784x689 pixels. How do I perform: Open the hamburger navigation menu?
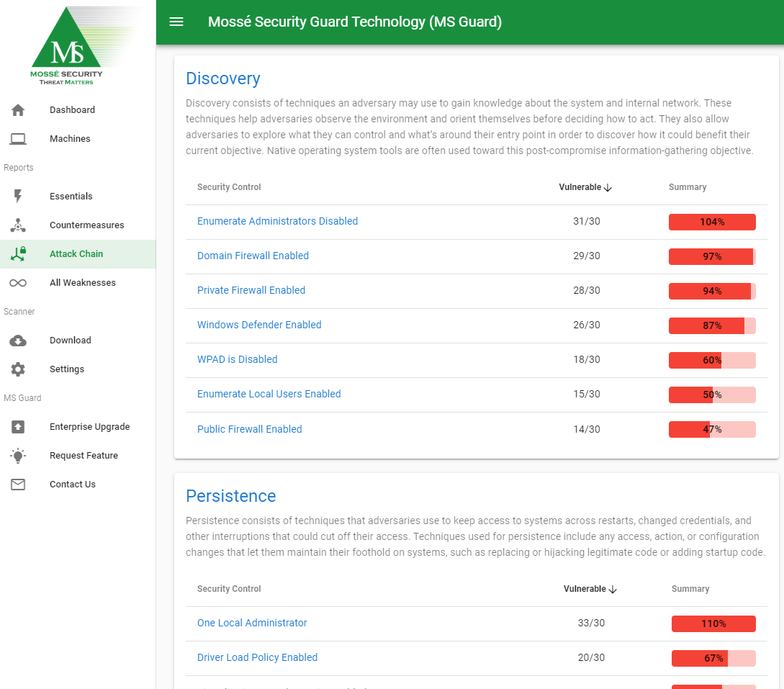[176, 22]
